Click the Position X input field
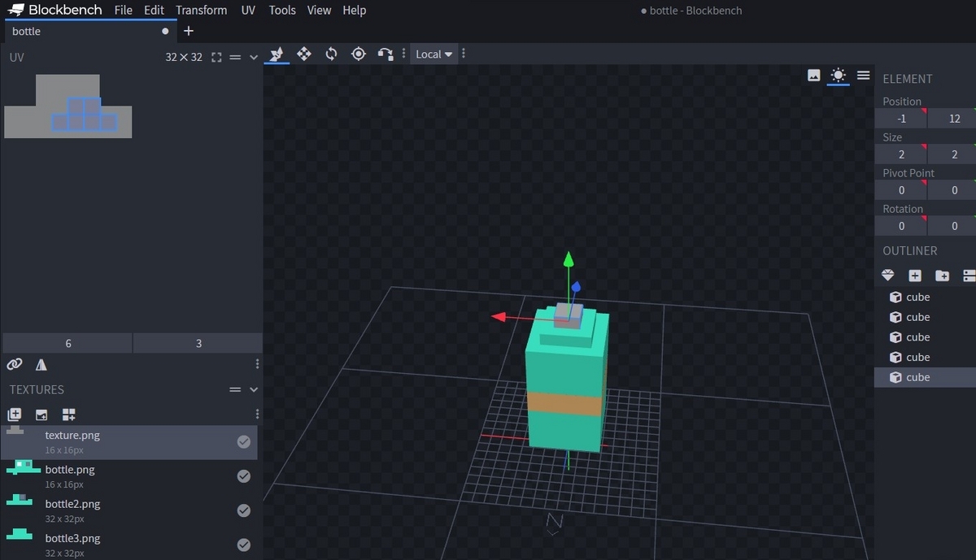The width and height of the screenshot is (976, 560). [x=901, y=119]
